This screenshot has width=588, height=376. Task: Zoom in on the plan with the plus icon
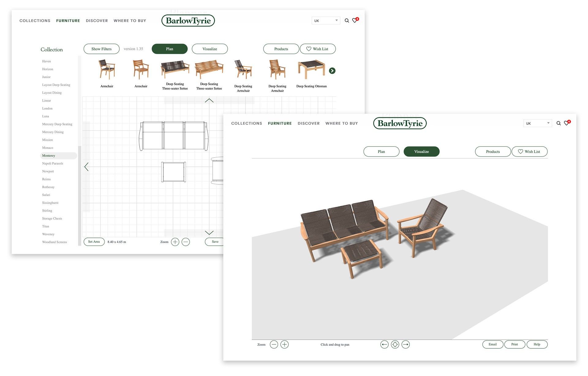[175, 242]
